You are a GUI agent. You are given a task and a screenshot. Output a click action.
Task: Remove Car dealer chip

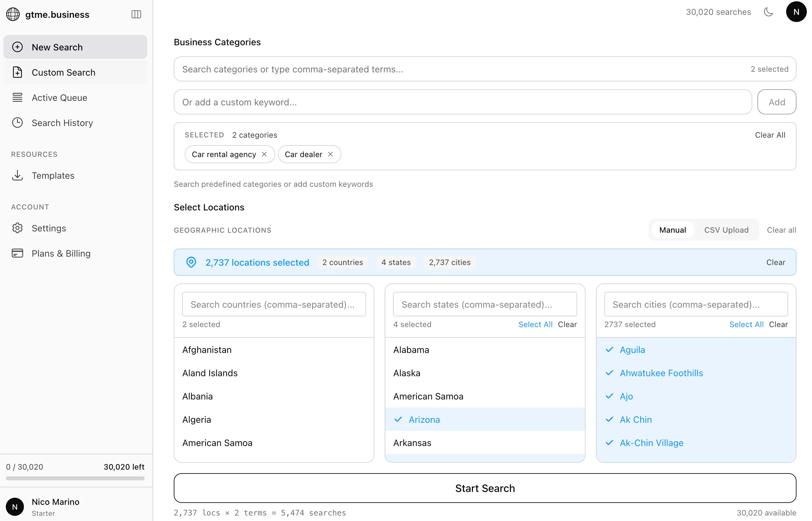(331, 154)
